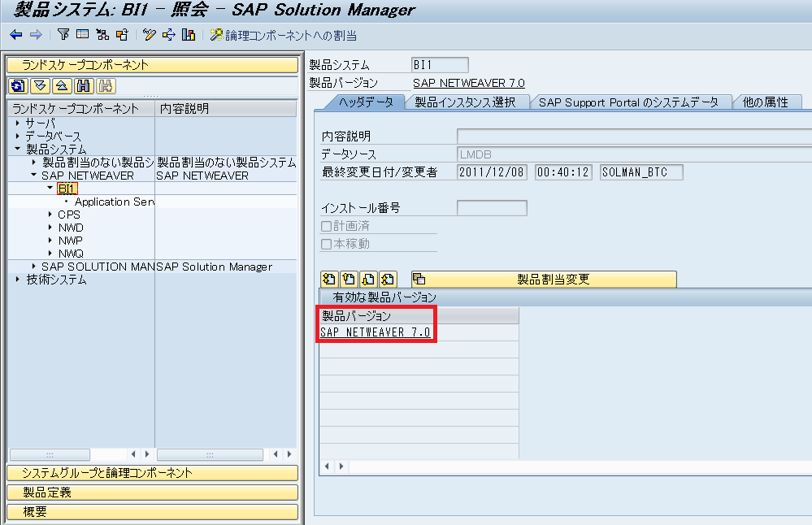Screen dimensions: 812x525
Task: Click the LMDB data source field
Action: pyautogui.click(x=634, y=154)
